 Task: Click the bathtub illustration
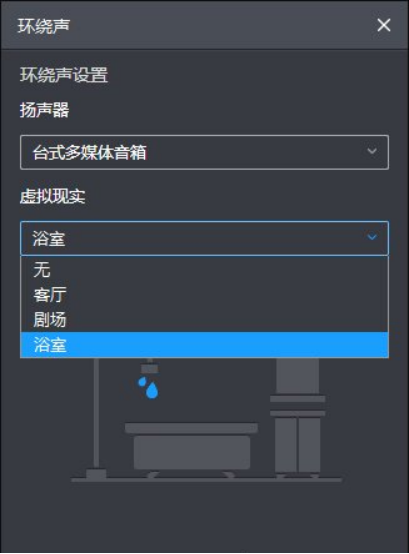pyautogui.click(x=191, y=450)
